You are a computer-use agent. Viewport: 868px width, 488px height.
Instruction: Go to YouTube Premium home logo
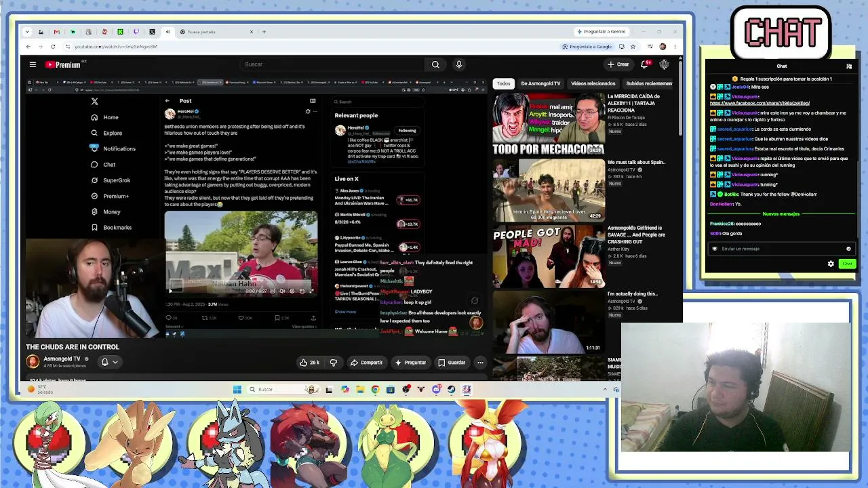tap(63, 64)
